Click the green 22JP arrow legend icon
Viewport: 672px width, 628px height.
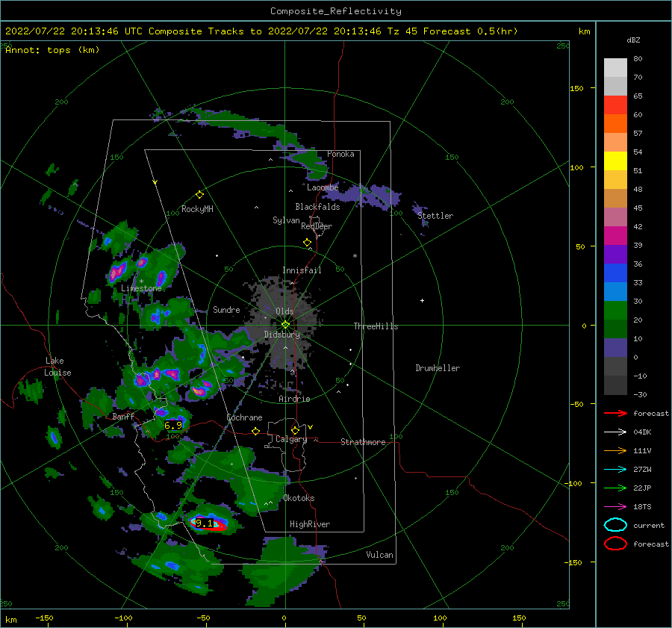[615, 488]
